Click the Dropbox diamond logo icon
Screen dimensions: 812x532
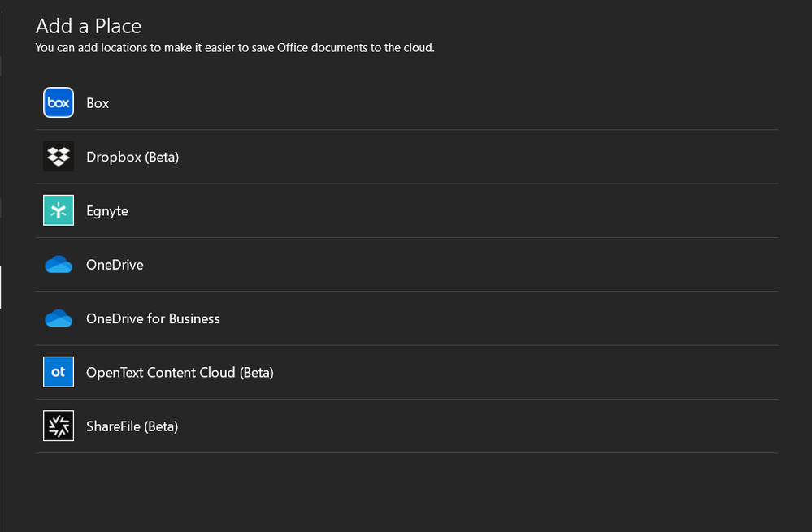point(59,156)
